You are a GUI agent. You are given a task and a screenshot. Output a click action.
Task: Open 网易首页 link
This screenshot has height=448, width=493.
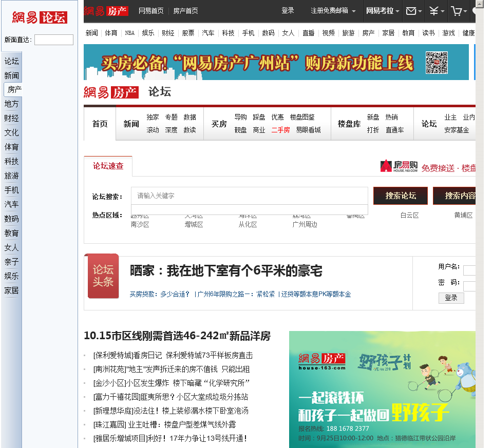(151, 11)
